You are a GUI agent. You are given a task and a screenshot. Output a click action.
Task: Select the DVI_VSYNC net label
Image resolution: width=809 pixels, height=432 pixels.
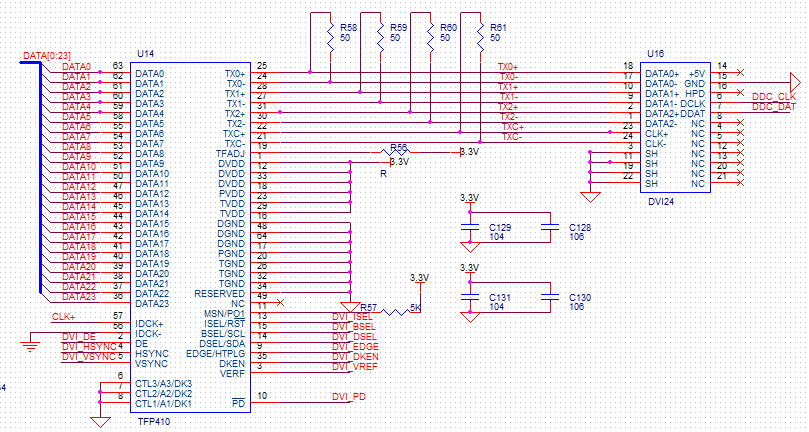point(89,357)
